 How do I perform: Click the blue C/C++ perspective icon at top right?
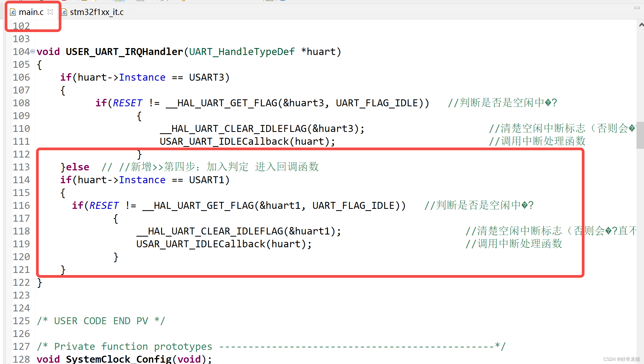click(283, 1)
